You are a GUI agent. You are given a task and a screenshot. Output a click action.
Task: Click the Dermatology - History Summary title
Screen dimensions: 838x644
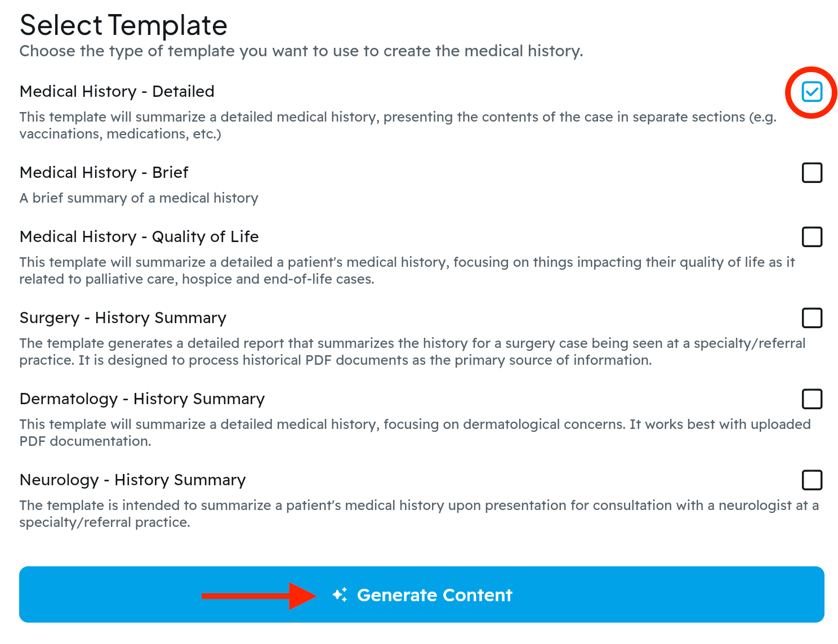tap(142, 399)
